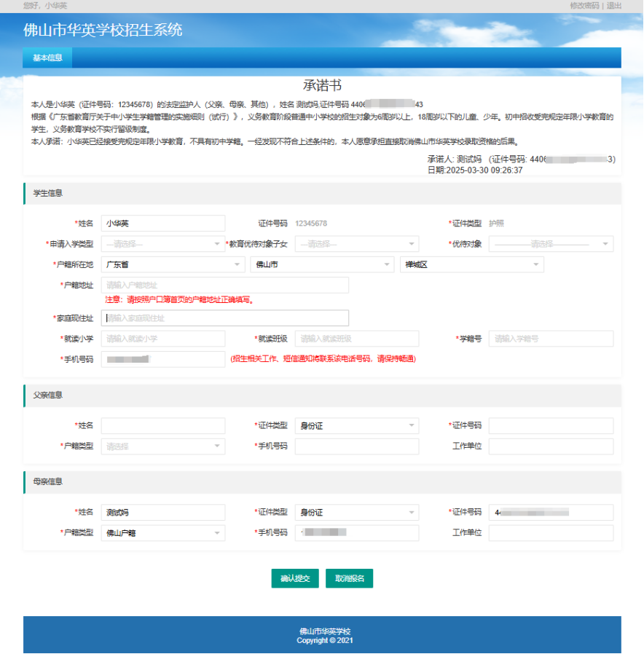Expand the 教育优待对象子女 dropdown

(x=357, y=244)
